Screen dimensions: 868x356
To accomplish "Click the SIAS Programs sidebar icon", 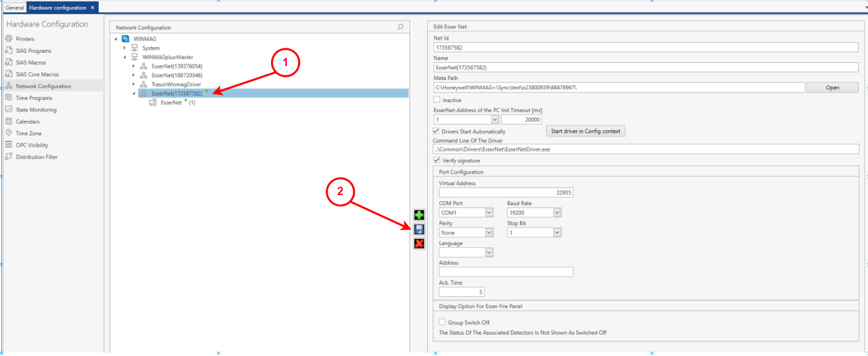I will coord(9,50).
